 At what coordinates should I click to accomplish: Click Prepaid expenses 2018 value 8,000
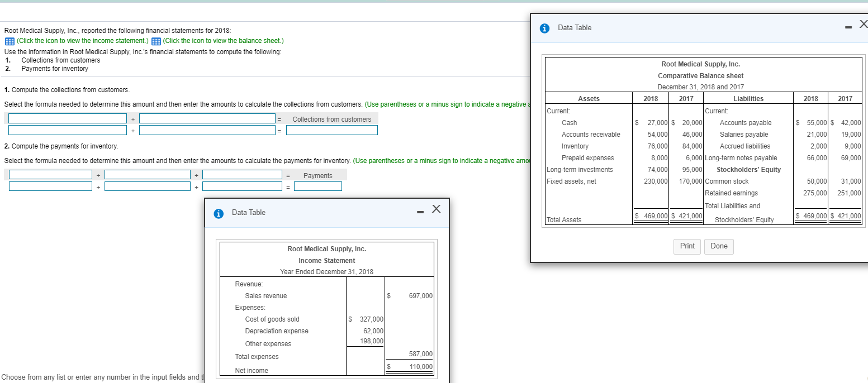pos(660,158)
